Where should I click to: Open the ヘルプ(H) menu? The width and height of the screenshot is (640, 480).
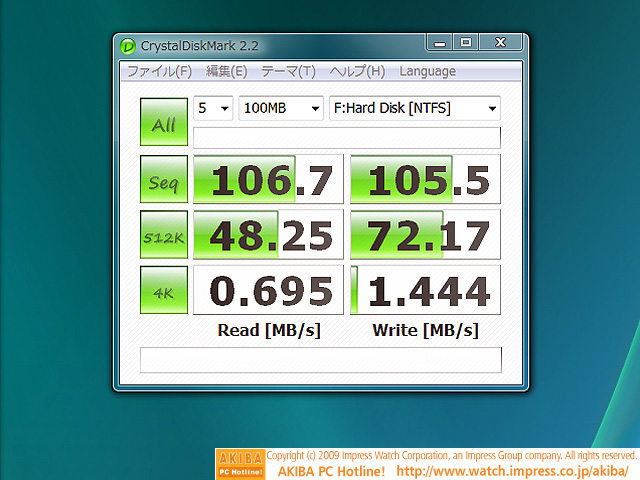(357, 71)
